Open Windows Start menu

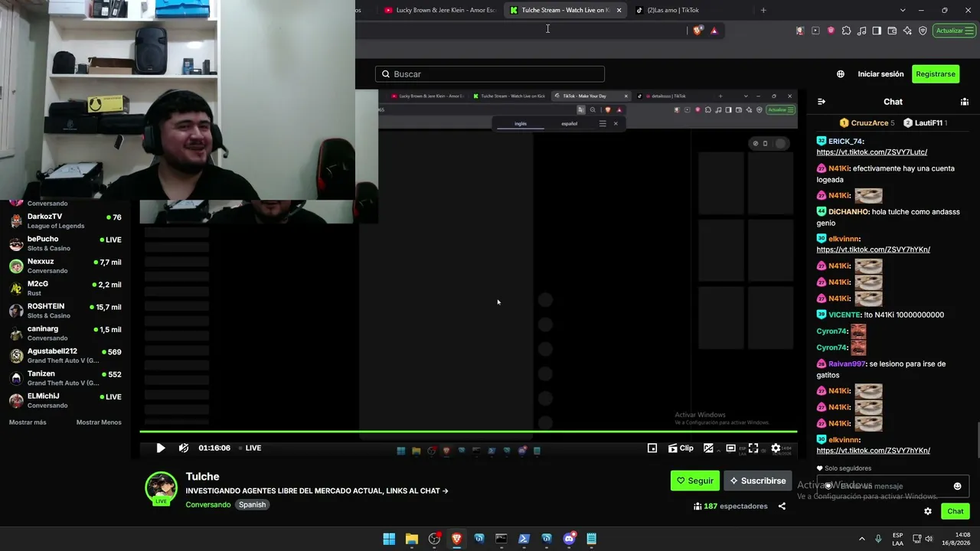click(389, 539)
